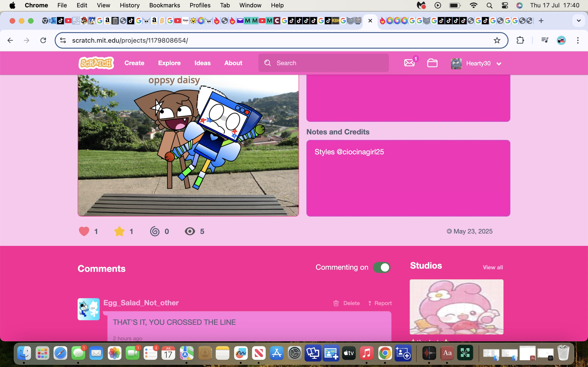Click the favorite star icon
Viewport: 588px width, 367px height.
tap(119, 231)
